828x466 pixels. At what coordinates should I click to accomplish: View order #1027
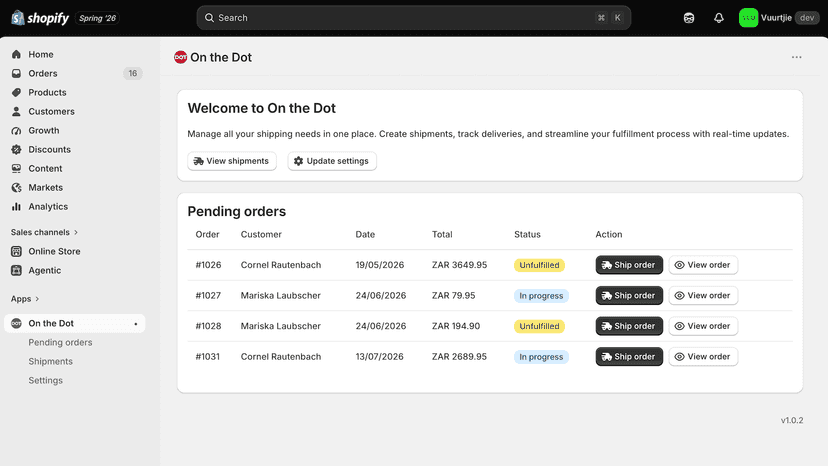[x=703, y=296]
